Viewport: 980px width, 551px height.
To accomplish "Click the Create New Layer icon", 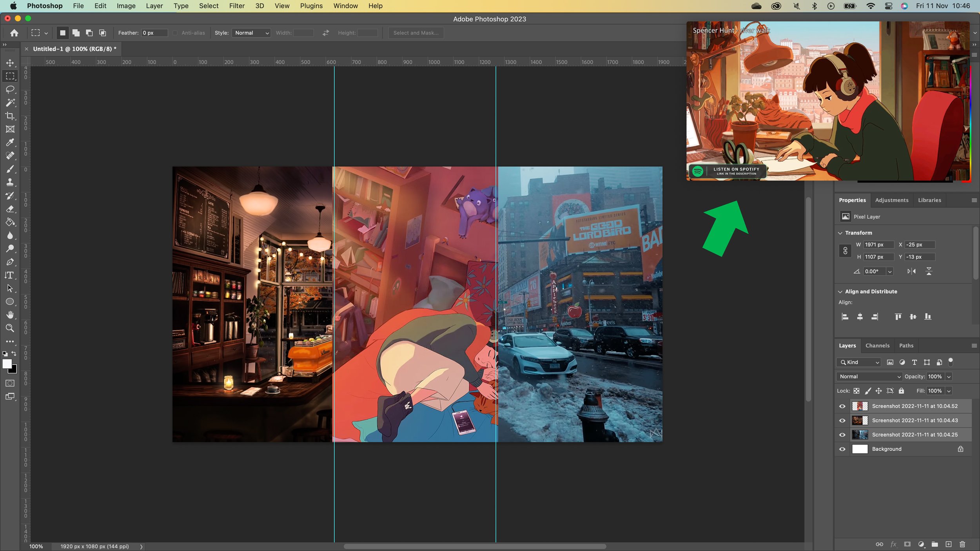I will (x=949, y=544).
